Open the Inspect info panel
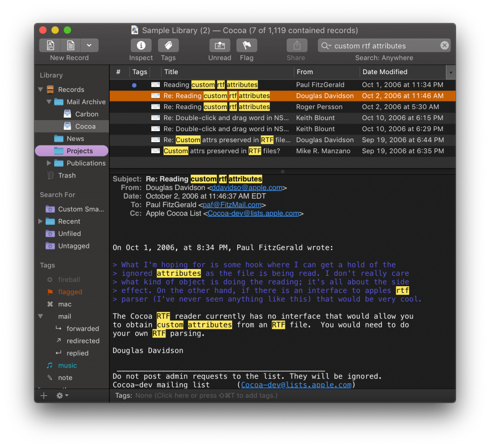The image size is (490, 448). pos(141,45)
